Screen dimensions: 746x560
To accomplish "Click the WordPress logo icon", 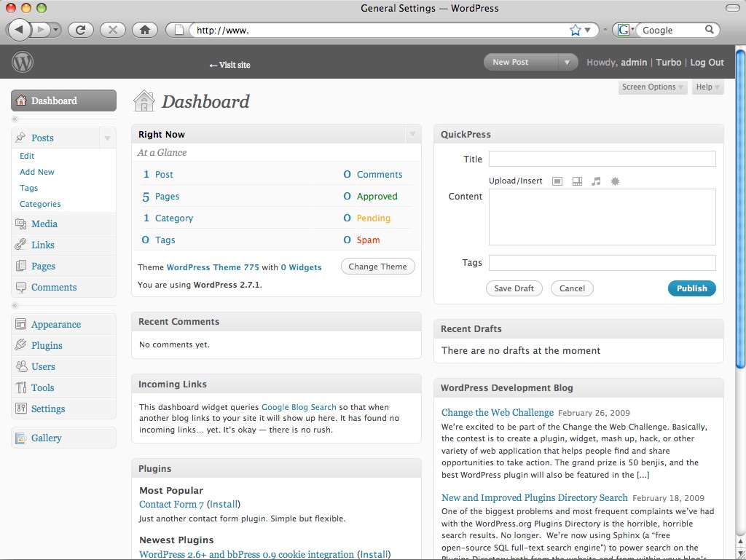I will click(x=23, y=62).
